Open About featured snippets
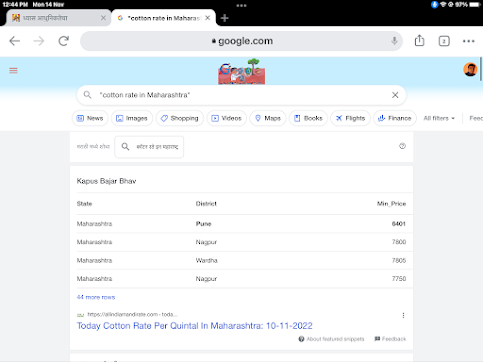Image resolution: width=483 pixels, height=362 pixels. 331,339
